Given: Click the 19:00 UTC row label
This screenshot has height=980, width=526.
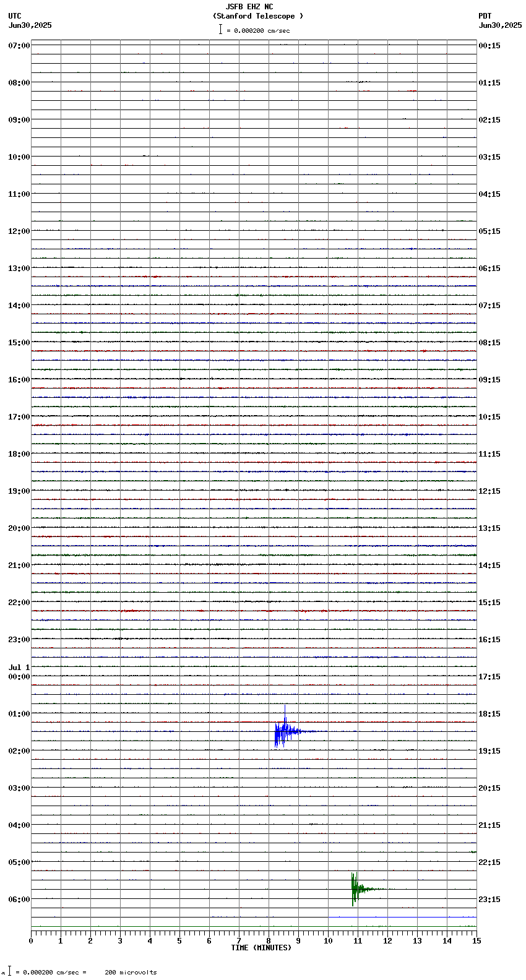Looking at the screenshot, I should (19, 491).
